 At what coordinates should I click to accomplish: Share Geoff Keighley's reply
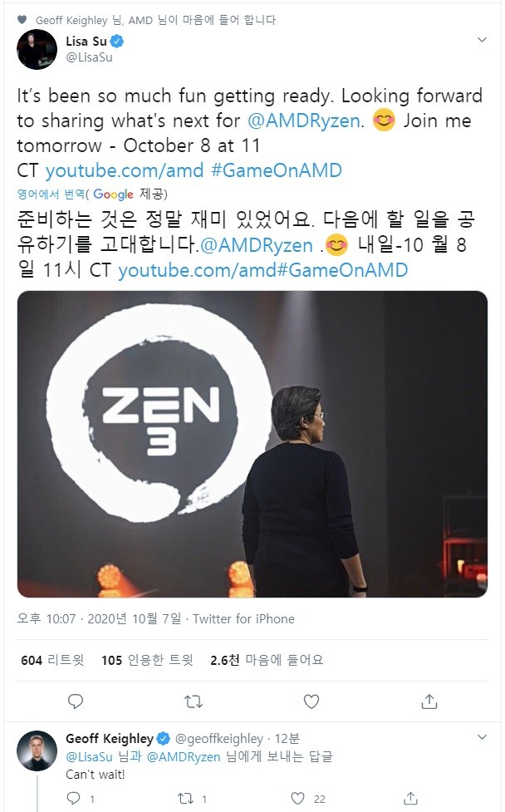tap(410, 798)
